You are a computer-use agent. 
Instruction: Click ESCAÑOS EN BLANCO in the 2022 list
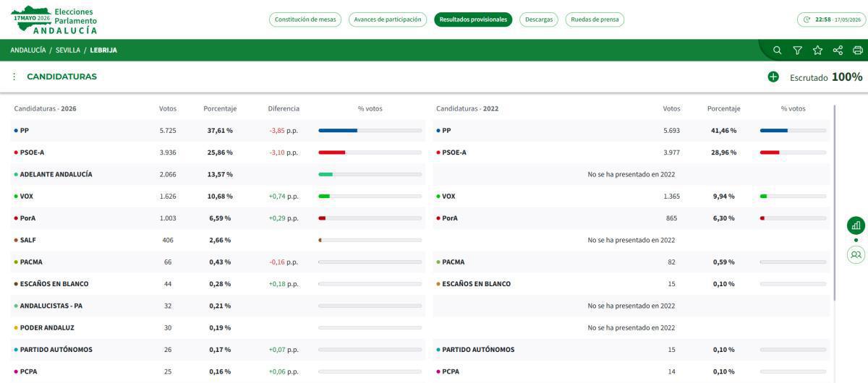(x=477, y=284)
